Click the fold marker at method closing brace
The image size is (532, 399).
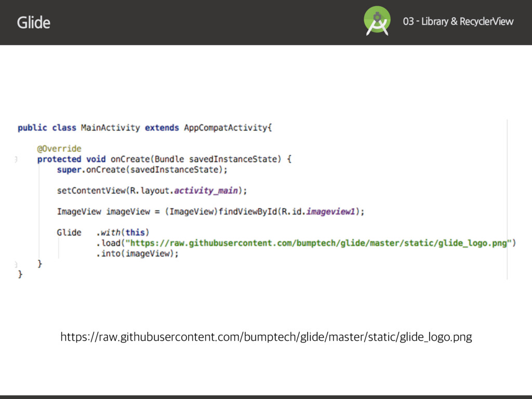point(16,264)
